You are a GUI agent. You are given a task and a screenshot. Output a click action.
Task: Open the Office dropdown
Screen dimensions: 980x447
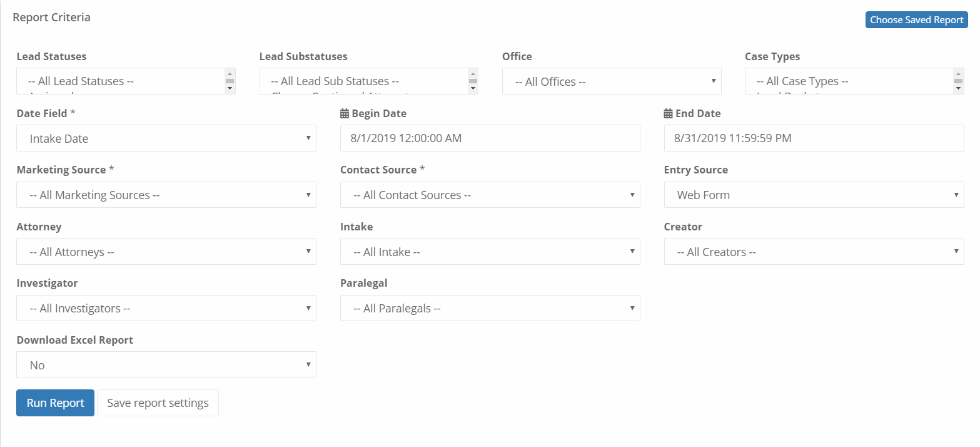click(612, 81)
